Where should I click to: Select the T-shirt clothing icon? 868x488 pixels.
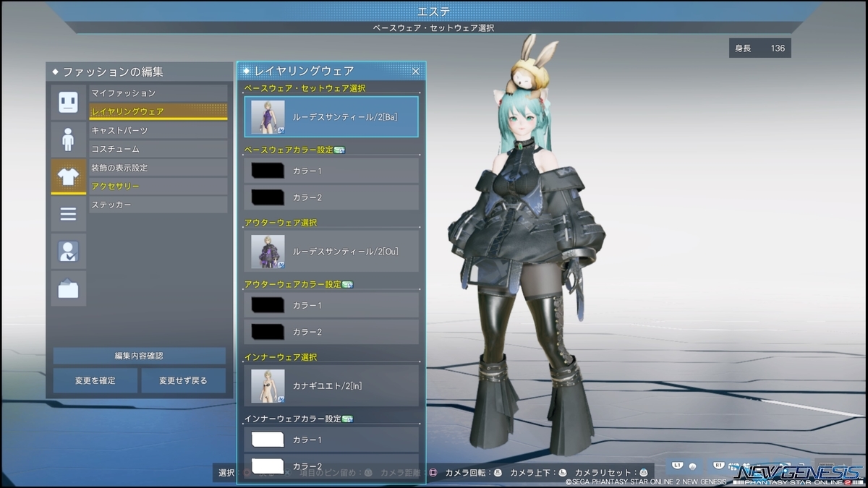point(68,176)
